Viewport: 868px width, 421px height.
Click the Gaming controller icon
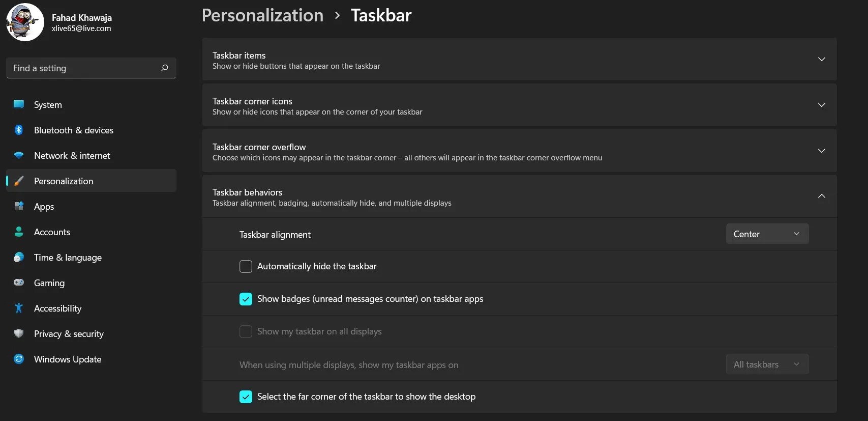(x=18, y=283)
